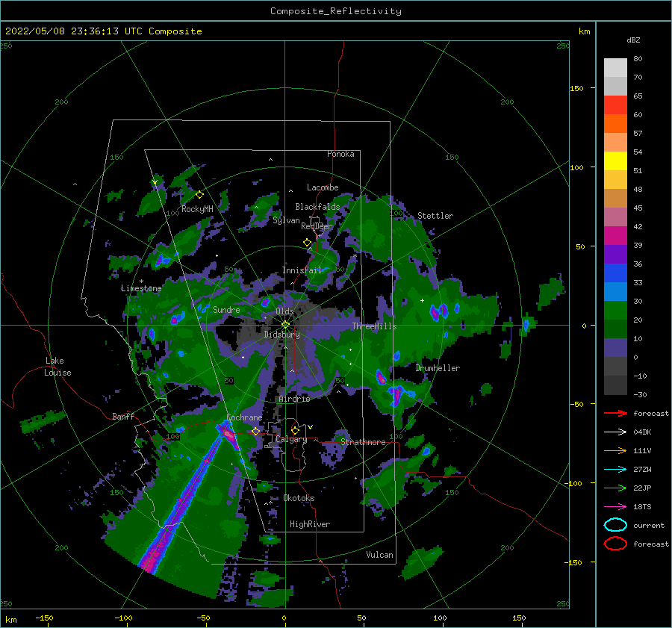The image size is (672, 628).
Task: Pick the bright yellow swatch below 54
Action: [615, 161]
